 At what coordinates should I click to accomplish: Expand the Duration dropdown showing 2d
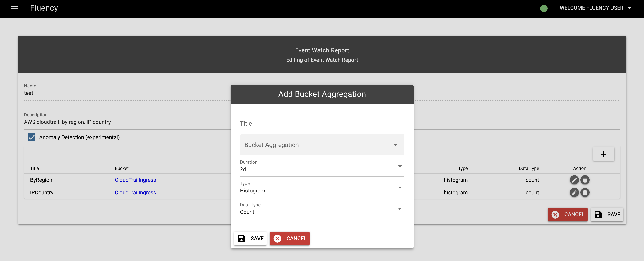[322, 166]
